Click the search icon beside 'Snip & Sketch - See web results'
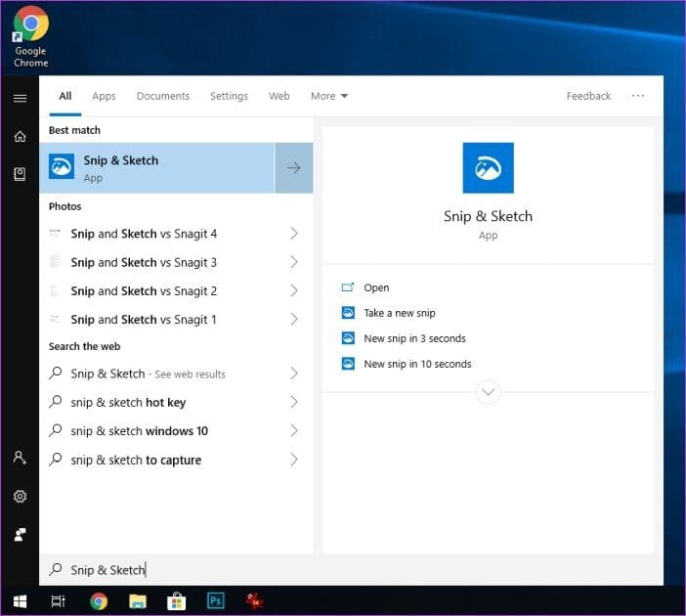 pyautogui.click(x=56, y=373)
